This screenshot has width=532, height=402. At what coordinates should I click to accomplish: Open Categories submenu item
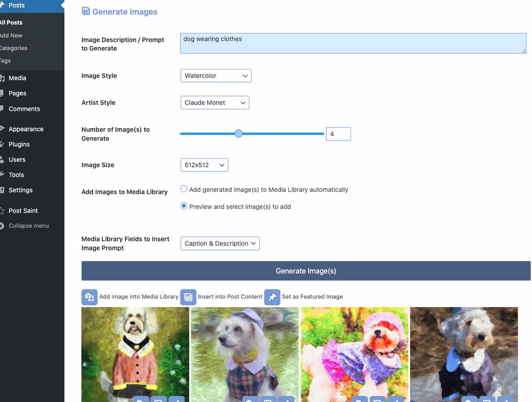[13, 48]
